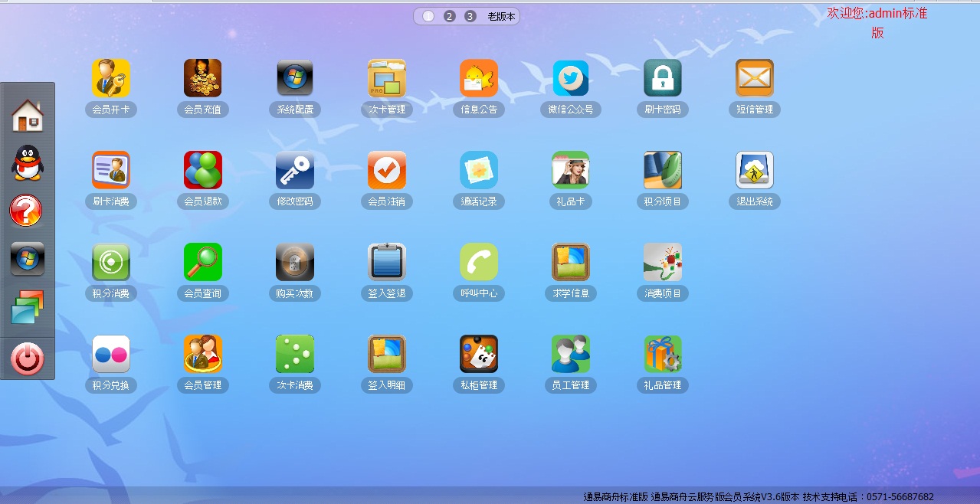Screen dimensions: 980x504
Task: Click the 老版本 link
Action: pos(501,16)
